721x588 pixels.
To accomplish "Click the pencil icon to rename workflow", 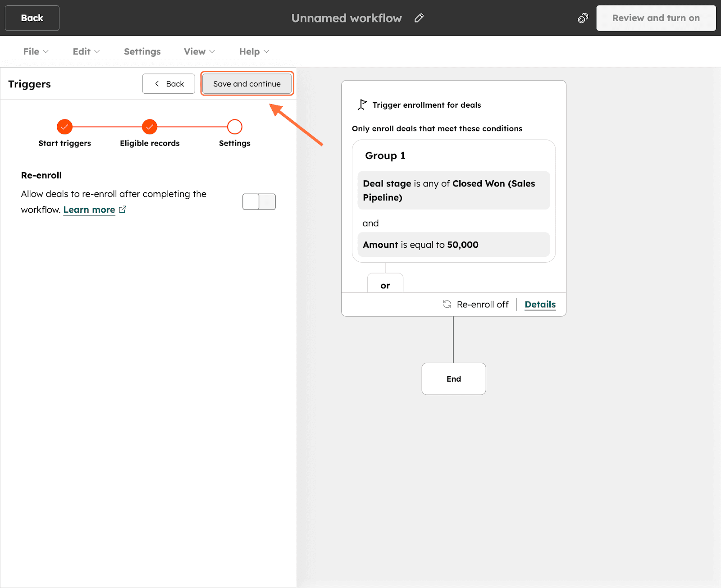I will [419, 18].
